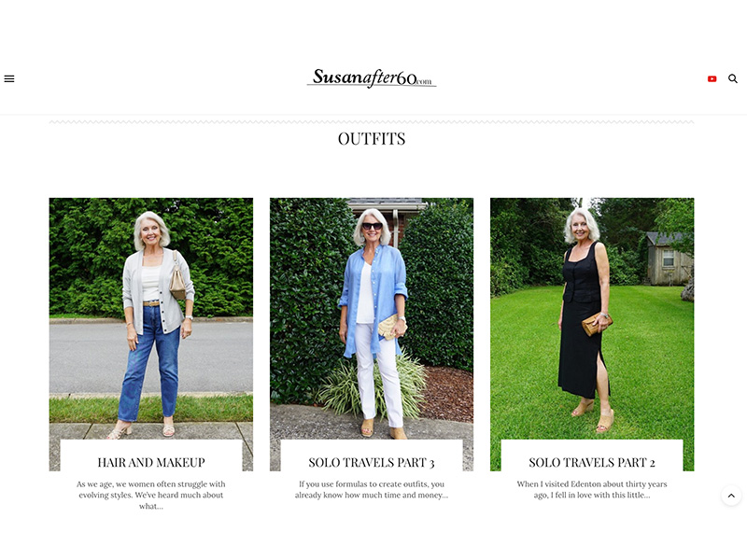The image size is (747, 560).
Task: Click the "If you use formulas" excerpt
Action: click(x=372, y=489)
